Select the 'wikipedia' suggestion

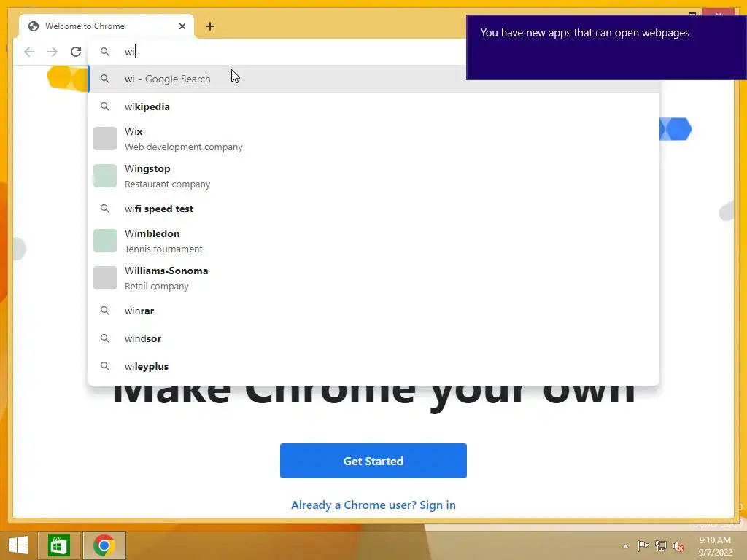pyautogui.click(x=374, y=106)
